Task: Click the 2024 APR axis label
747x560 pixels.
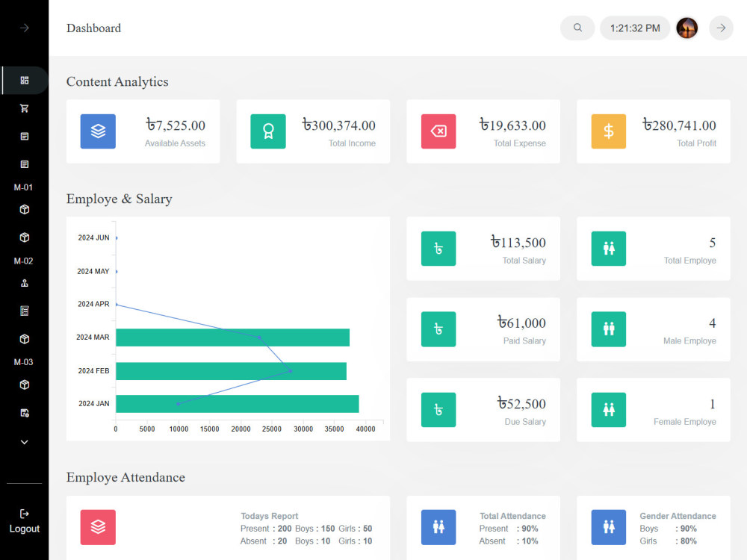Action: click(x=93, y=304)
